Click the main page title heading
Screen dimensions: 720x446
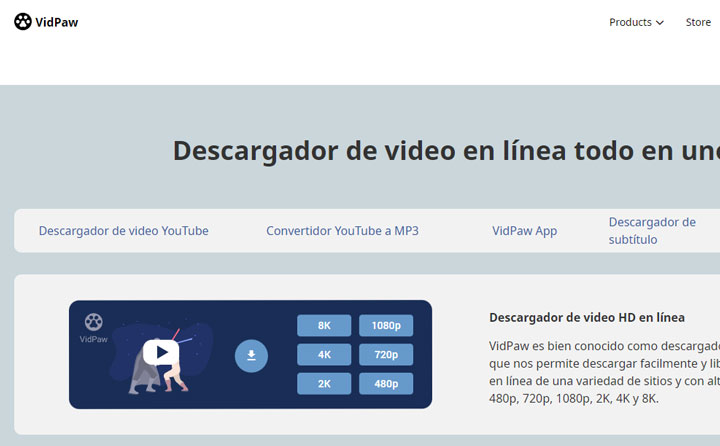point(446,151)
